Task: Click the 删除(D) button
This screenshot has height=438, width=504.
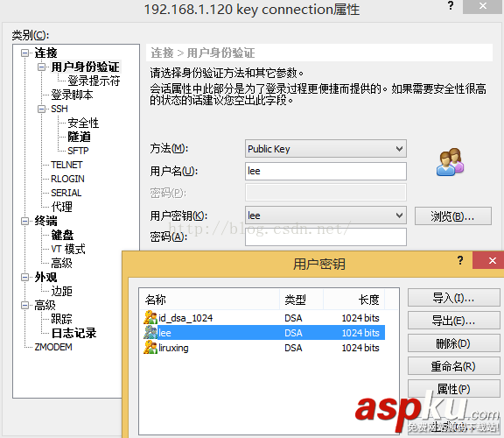Action: click(x=453, y=343)
